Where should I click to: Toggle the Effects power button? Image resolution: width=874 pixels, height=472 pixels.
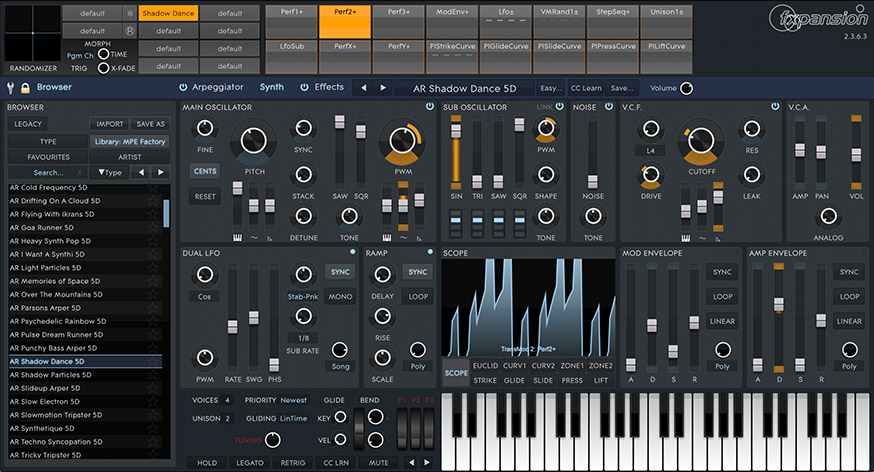pyautogui.click(x=305, y=87)
